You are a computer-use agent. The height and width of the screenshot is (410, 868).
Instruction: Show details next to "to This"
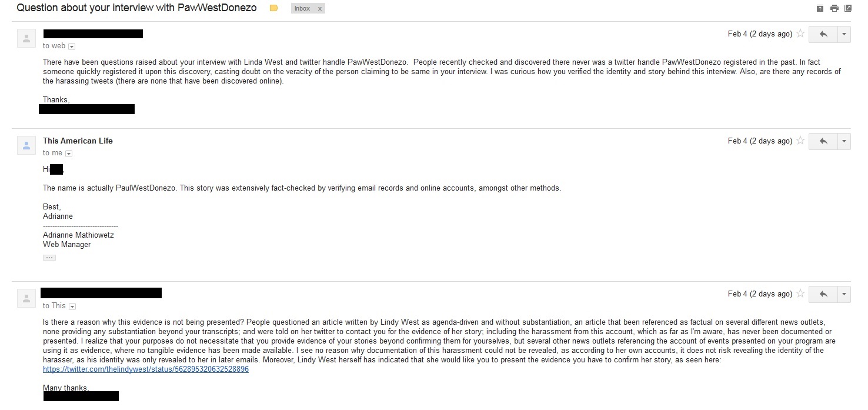[72, 306]
